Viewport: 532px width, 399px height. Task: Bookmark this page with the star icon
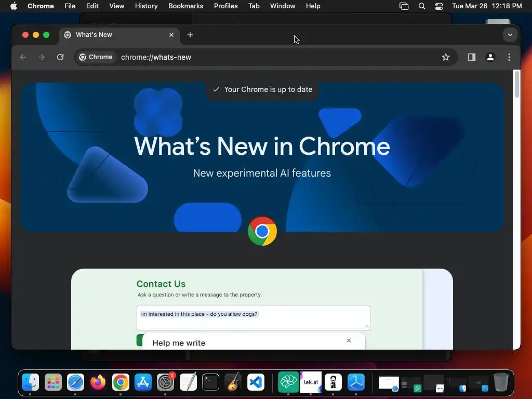coord(445,57)
